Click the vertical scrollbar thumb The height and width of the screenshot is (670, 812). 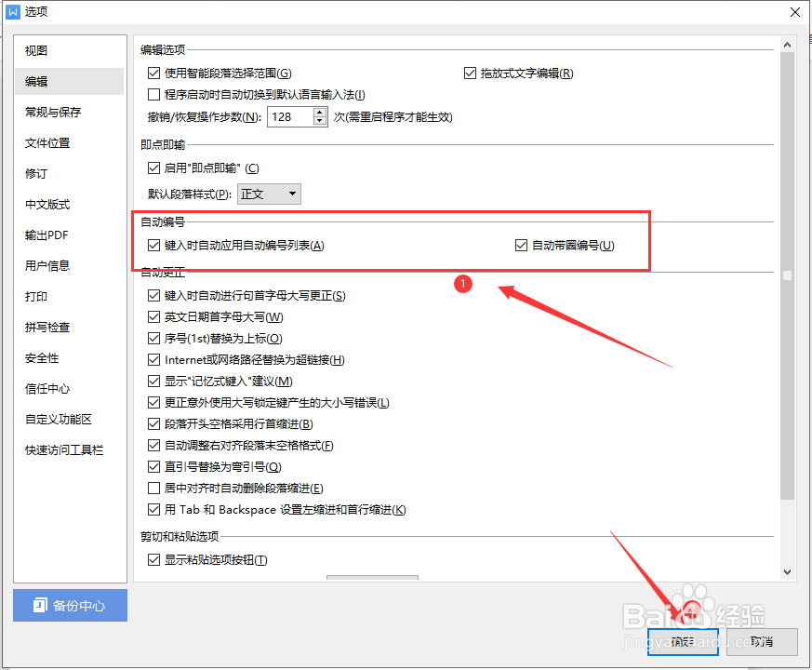787,275
